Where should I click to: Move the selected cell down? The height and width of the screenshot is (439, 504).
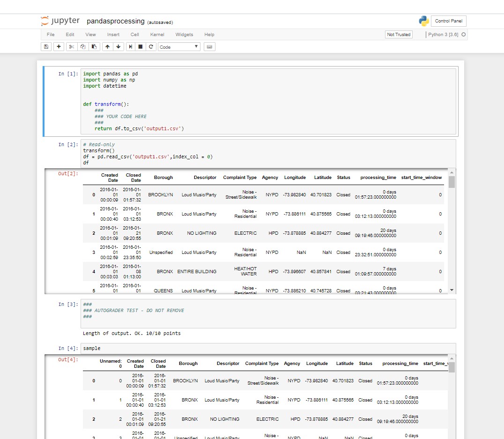click(118, 46)
